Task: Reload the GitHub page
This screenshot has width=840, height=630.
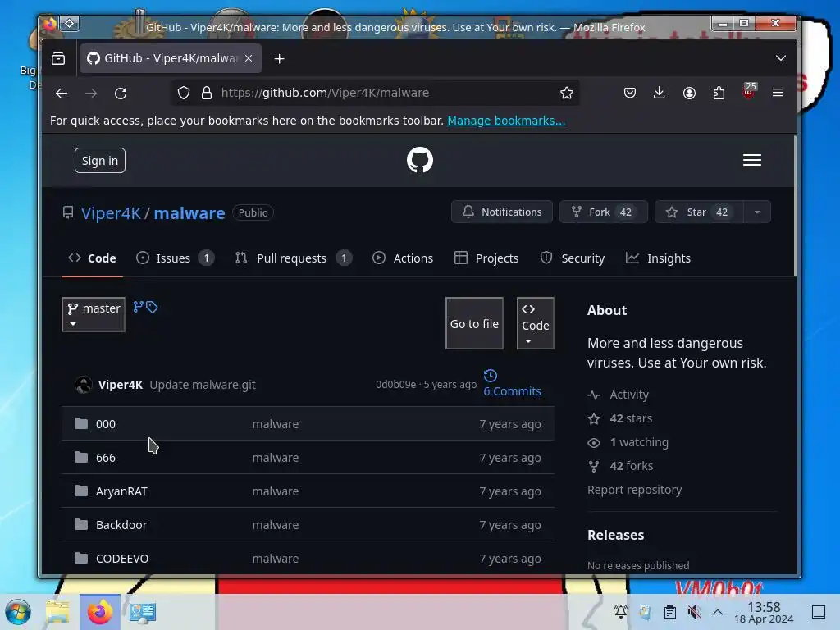Action: 121,93
